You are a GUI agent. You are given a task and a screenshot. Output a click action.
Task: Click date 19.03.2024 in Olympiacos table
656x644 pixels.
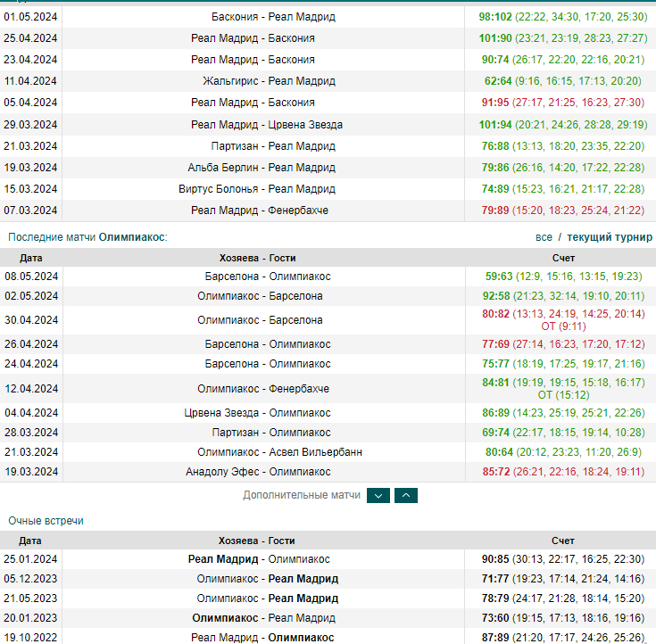pos(31,471)
